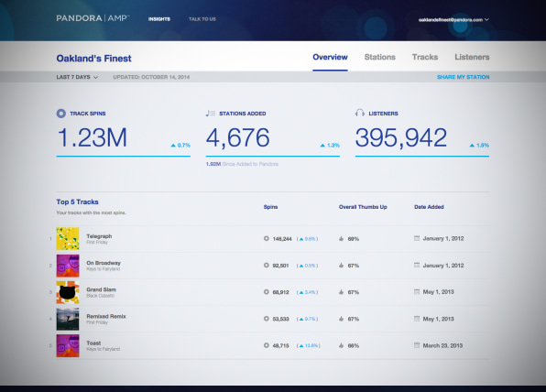Image resolution: width=546 pixels, height=392 pixels.
Task: Open the Talk To Us menu item
Action: coord(202,19)
